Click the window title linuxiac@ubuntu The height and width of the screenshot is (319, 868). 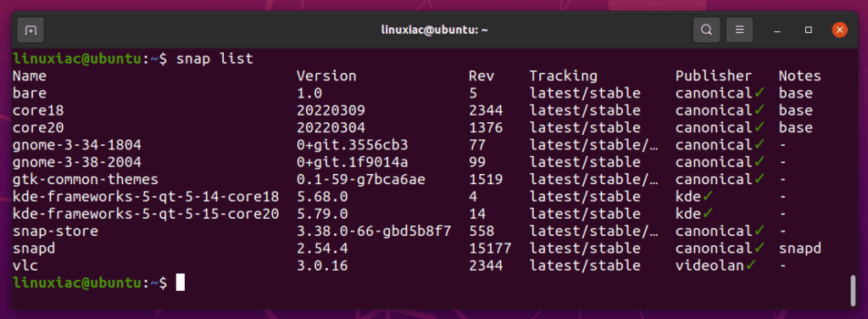pos(434,30)
